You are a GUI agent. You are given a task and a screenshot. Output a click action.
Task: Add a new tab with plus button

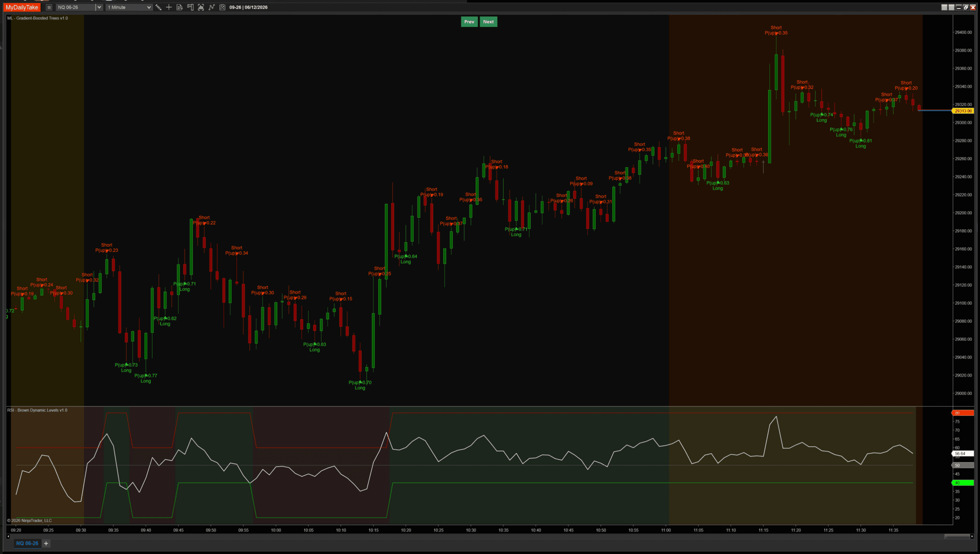click(46, 543)
